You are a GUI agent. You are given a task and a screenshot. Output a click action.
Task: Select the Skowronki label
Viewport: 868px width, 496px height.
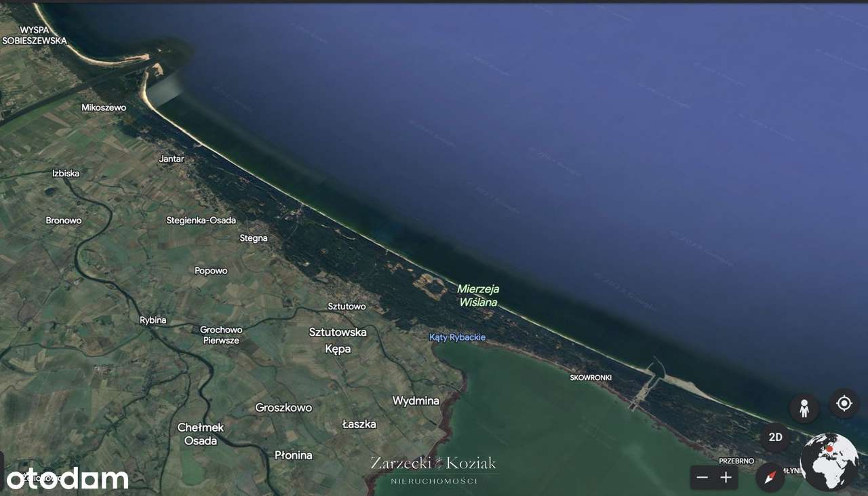coord(591,377)
